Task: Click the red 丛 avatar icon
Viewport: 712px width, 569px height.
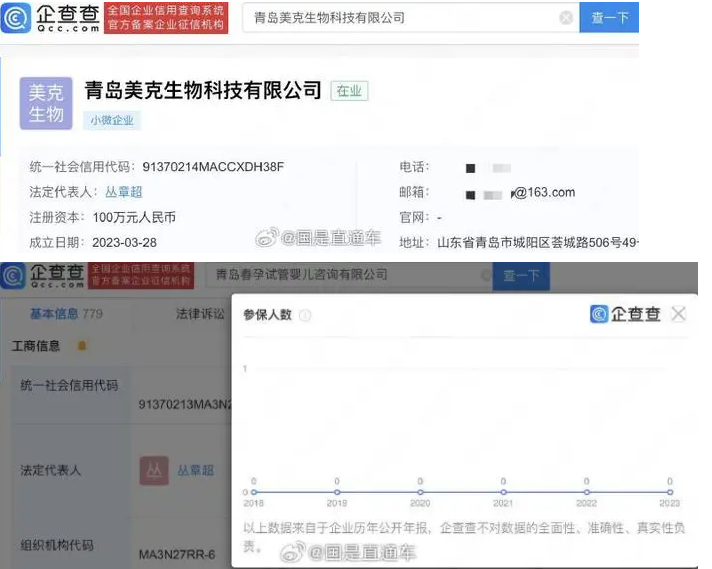Action: click(154, 471)
